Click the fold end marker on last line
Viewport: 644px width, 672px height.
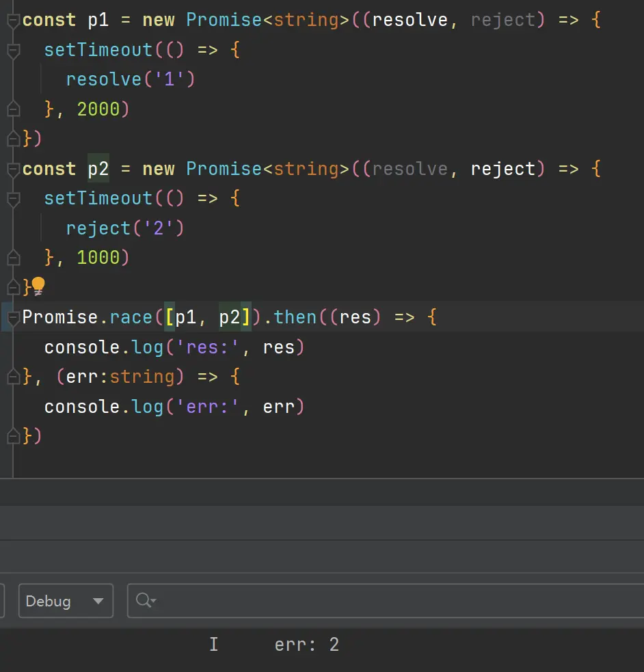coord(13,435)
